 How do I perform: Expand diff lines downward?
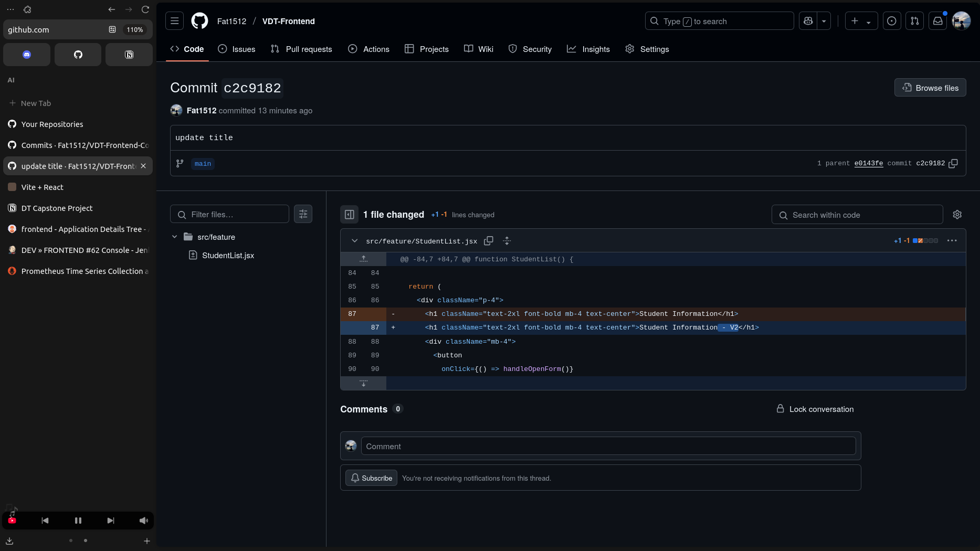point(363,383)
